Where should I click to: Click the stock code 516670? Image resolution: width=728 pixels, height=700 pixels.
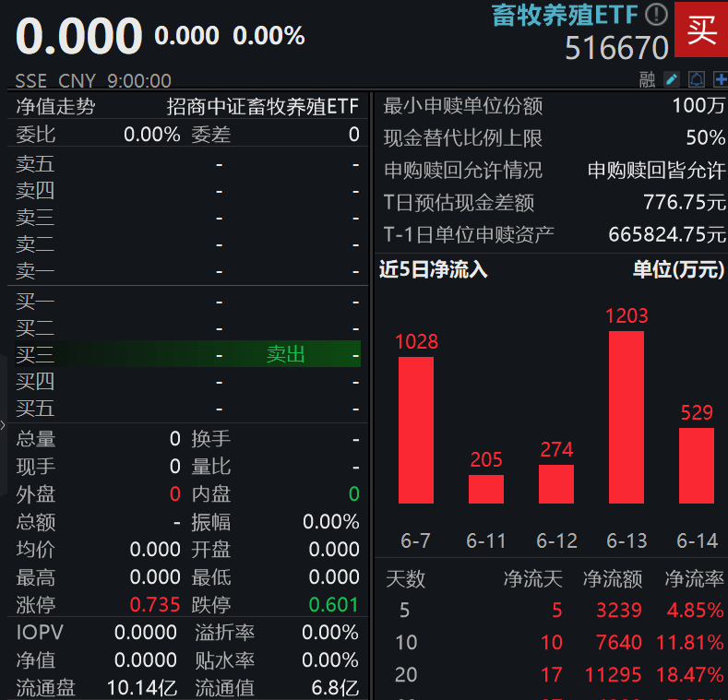tap(616, 48)
